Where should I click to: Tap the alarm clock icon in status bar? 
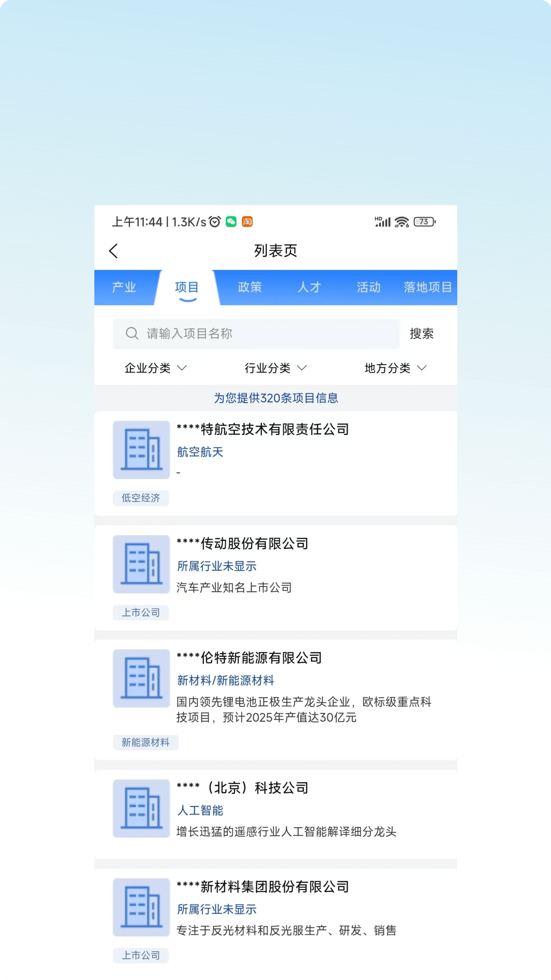pyautogui.click(x=214, y=221)
